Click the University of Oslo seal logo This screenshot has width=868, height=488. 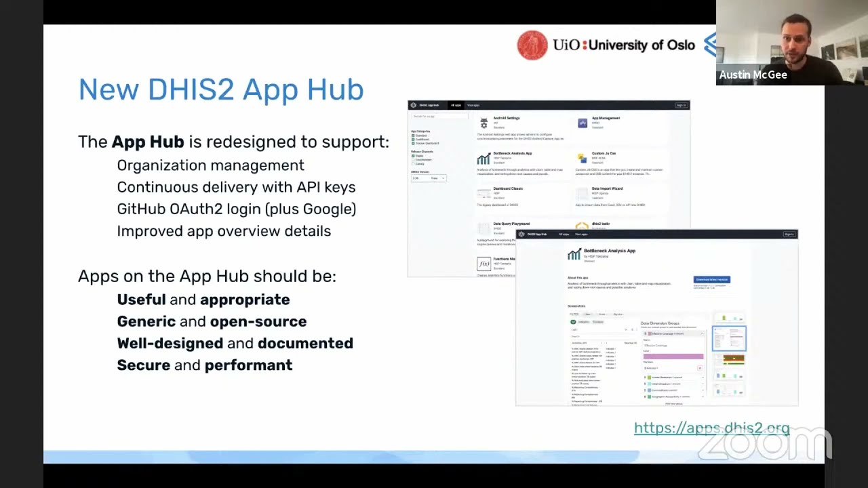click(532, 45)
